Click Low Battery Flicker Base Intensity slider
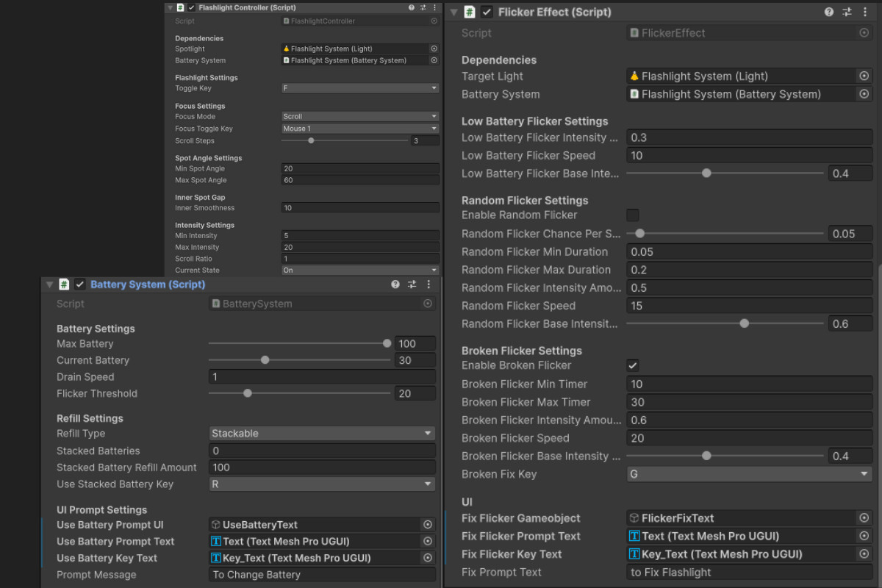Image resolution: width=882 pixels, height=588 pixels. (725, 173)
